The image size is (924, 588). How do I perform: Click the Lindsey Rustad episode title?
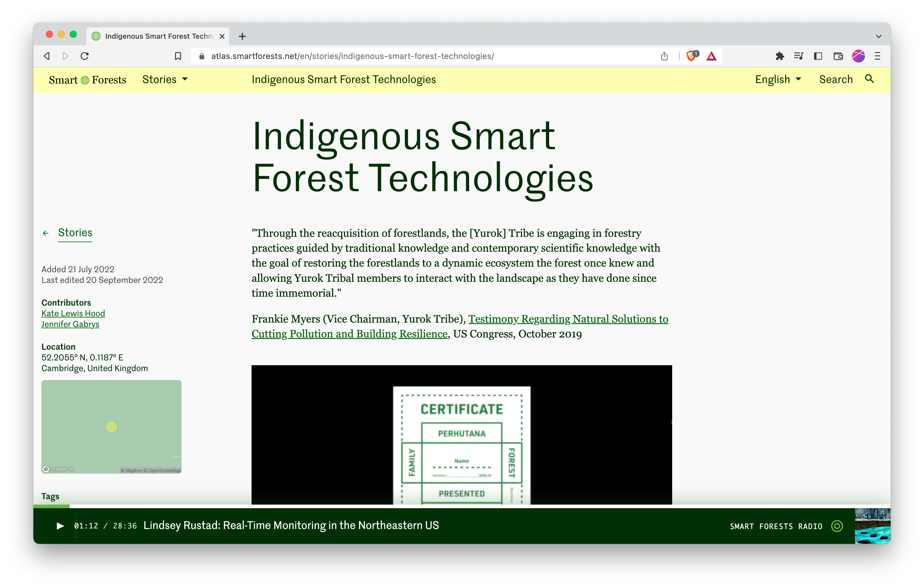(291, 525)
